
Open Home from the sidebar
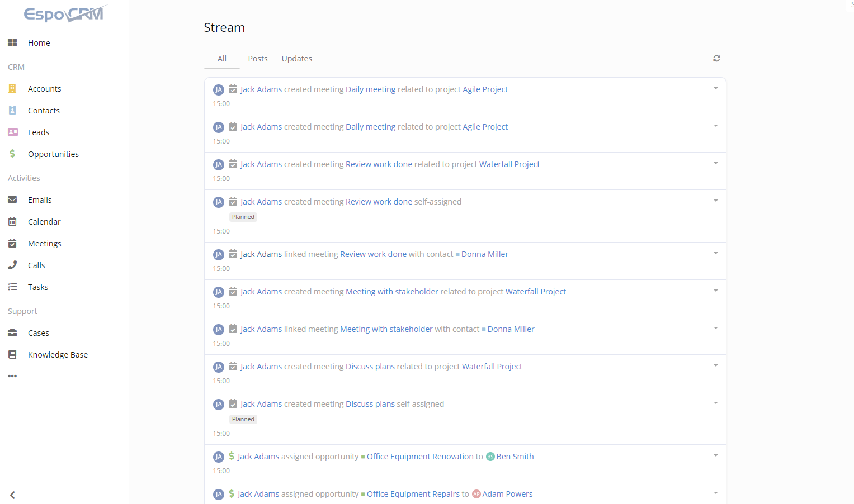[39, 43]
